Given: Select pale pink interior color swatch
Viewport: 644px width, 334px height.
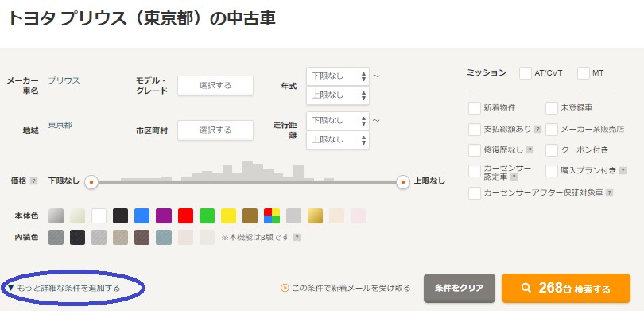Looking at the screenshot, I should (x=185, y=238).
